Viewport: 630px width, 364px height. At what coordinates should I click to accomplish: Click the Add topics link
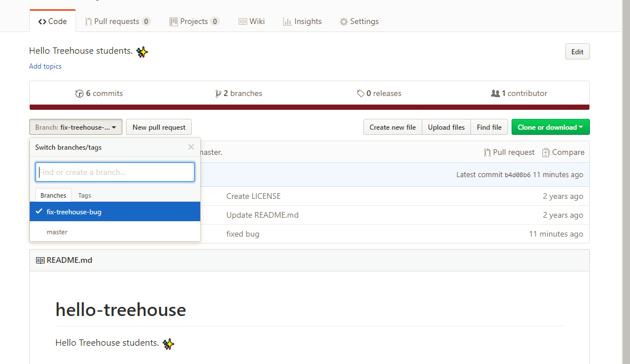coord(45,66)
